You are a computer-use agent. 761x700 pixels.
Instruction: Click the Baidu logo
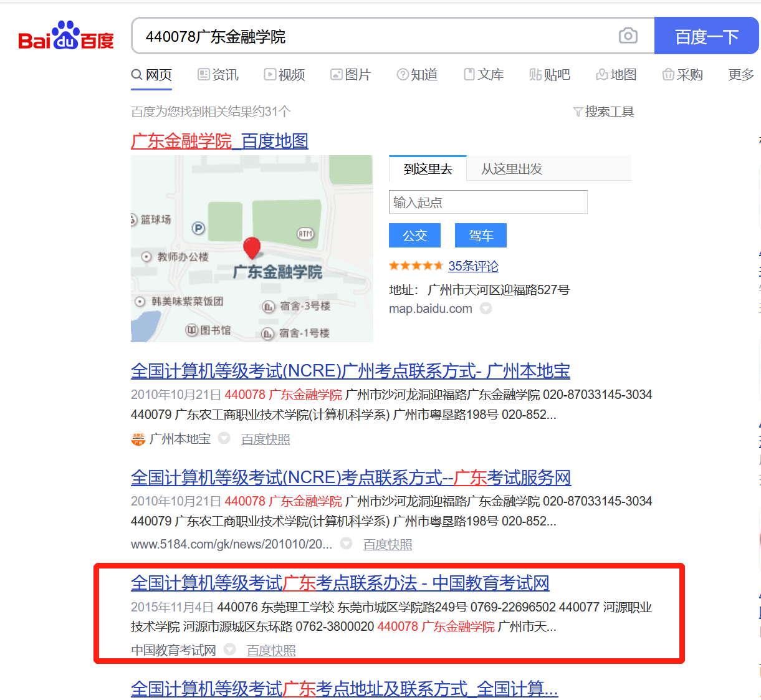click(66, 36)
